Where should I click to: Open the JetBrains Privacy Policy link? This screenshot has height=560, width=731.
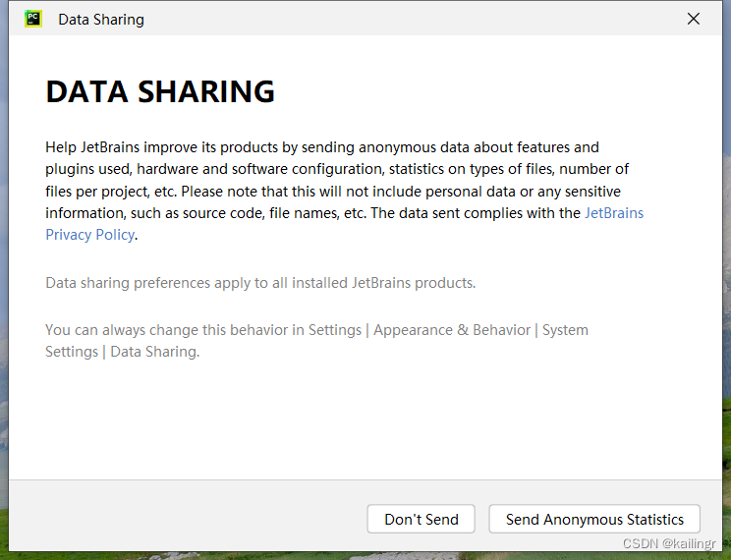90,235
